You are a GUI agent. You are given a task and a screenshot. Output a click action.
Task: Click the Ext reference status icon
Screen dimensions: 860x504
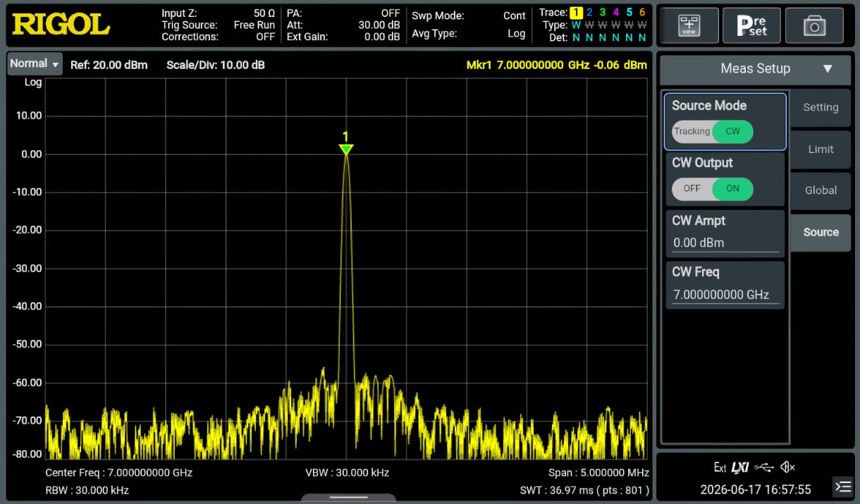click(720, 467)
